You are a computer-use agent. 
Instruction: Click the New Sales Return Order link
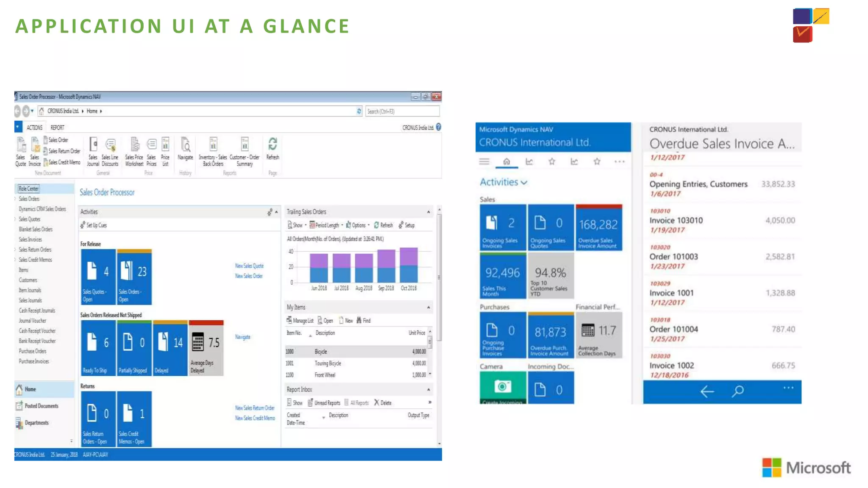click(255, 408)
